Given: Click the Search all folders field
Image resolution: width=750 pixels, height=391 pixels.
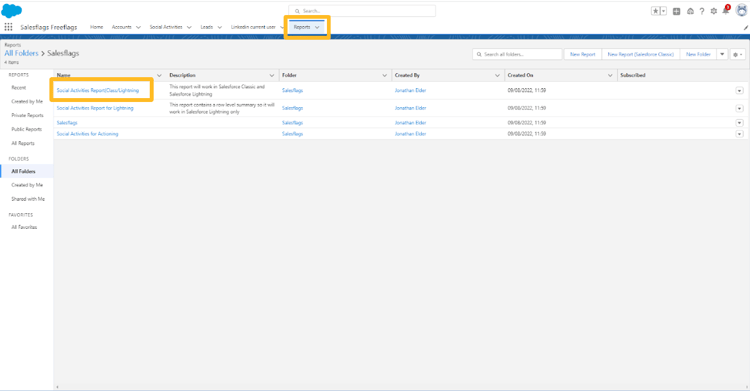Looking at the screenshot, I should click(517, 54).
